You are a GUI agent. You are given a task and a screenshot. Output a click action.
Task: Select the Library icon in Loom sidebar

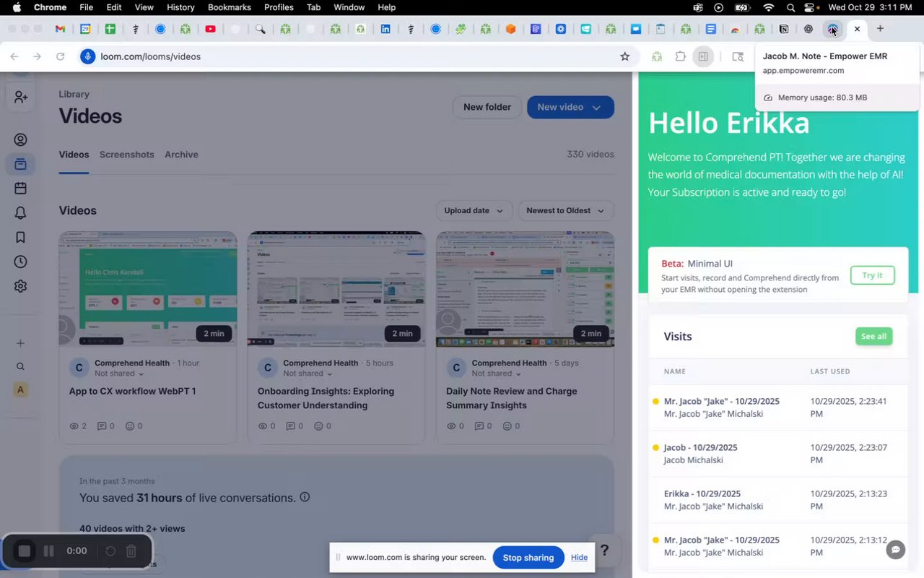point(20,165)
